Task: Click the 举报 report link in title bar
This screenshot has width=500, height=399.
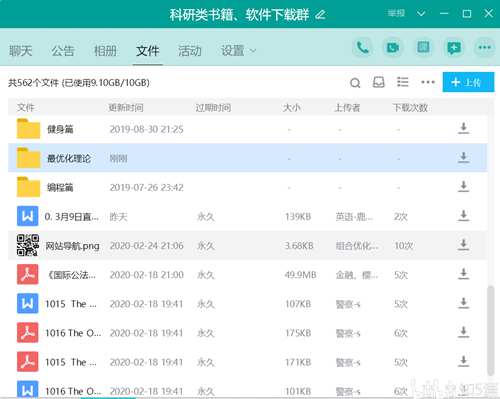Action: (396, 13)
